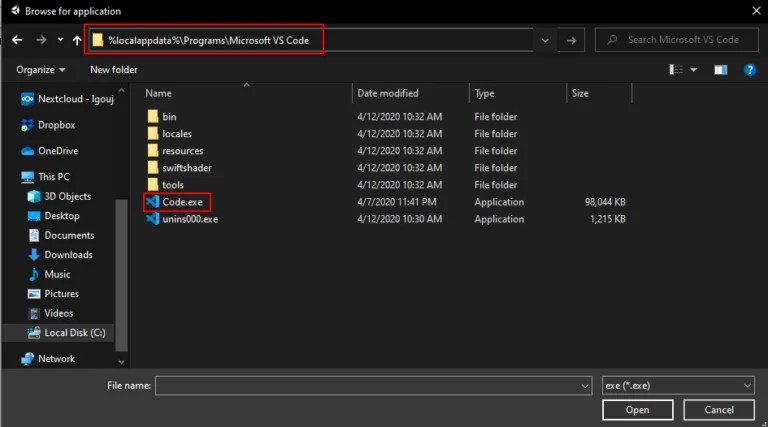Sort by Date modified column header
768x427 pixels.
click(x=388, y=93)
